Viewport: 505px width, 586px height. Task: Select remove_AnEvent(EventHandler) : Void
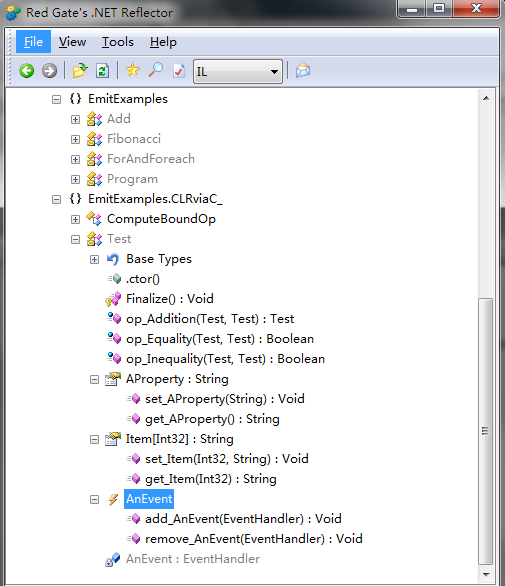254,539
